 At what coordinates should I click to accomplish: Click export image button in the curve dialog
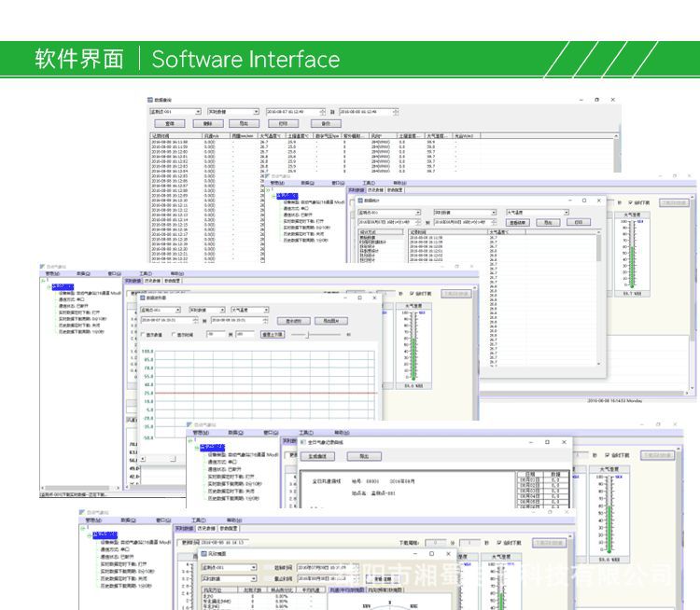pos(331,321)
